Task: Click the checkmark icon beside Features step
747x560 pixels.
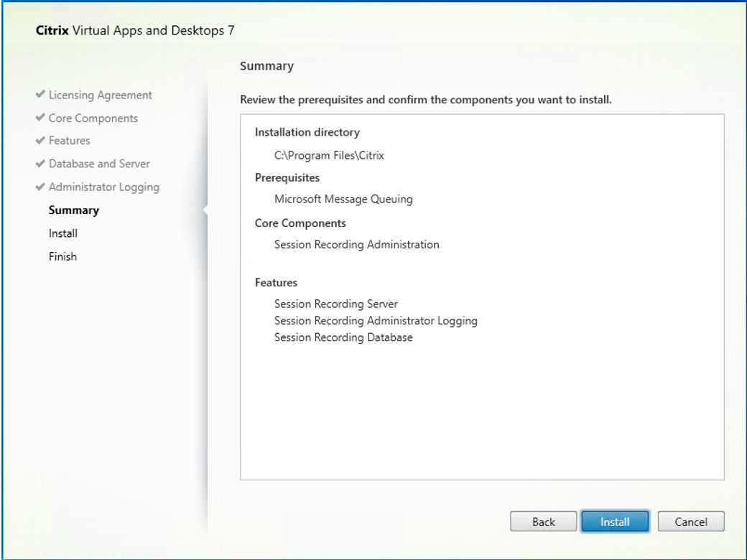Action: 42,141
